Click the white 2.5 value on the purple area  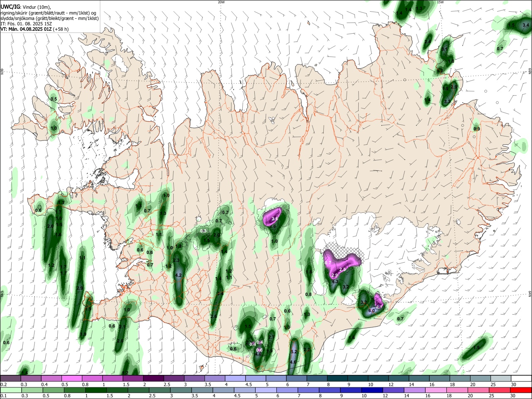click(x=343, y=270)
